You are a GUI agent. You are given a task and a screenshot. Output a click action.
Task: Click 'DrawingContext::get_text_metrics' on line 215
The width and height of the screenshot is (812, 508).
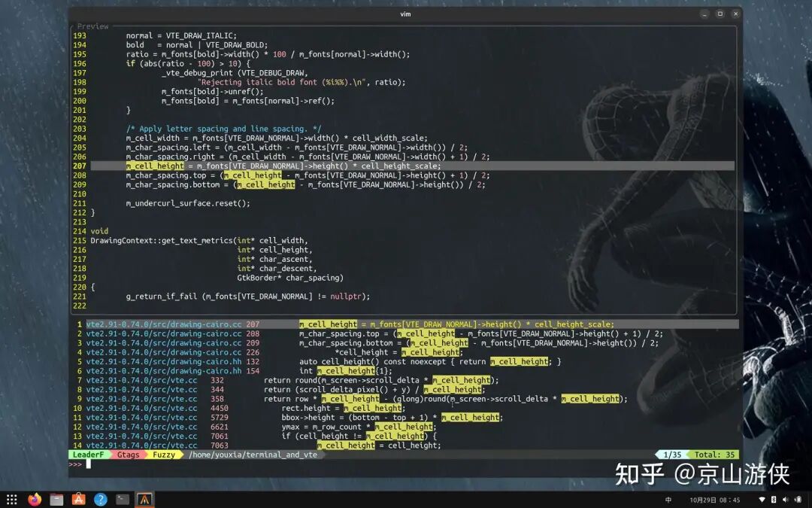coord(162,241)
